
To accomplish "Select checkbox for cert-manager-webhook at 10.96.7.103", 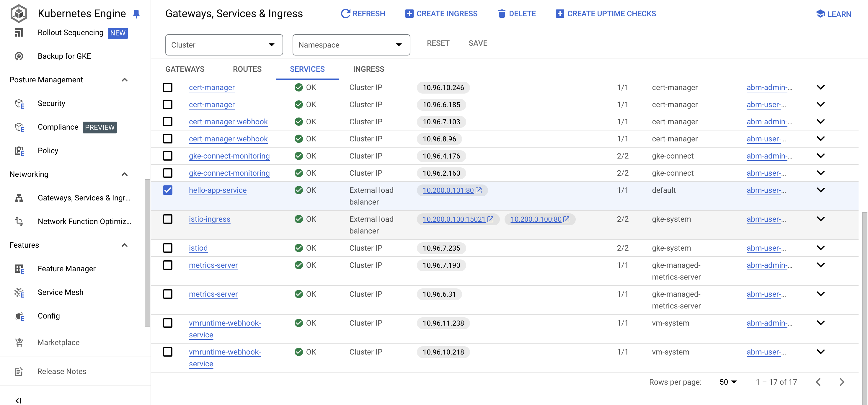I will (x=167, y=121).
